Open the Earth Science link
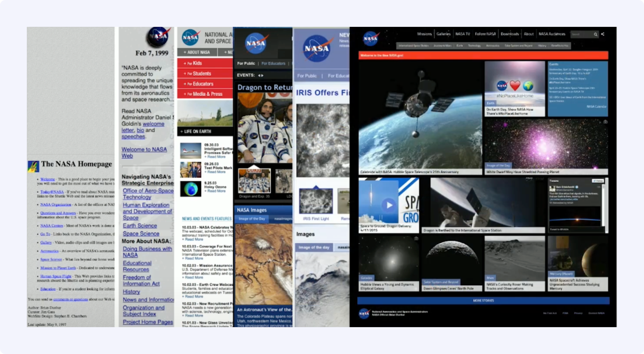The width and height of the screenshot is (644, 354). pyautogui.click(x=140, y=226)
